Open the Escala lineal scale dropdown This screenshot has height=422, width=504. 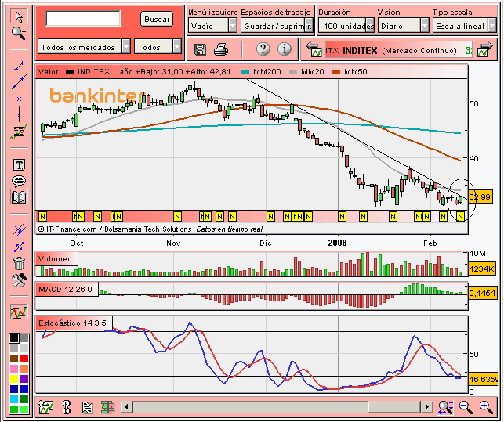coord(465,26)
